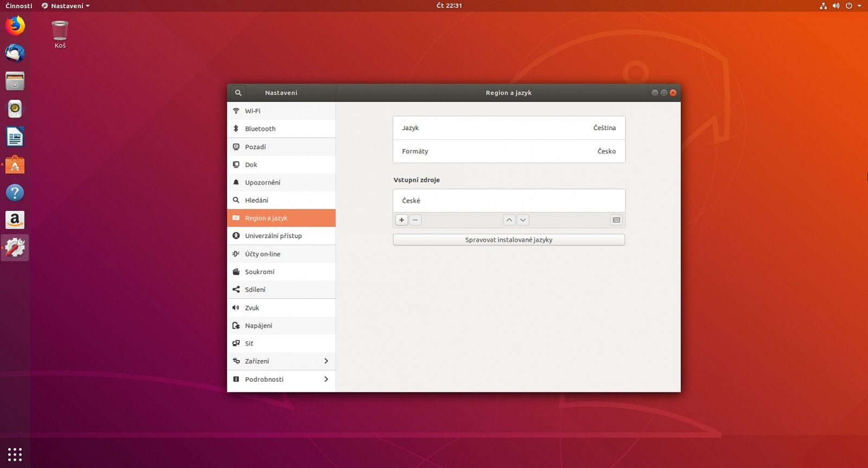
Task: Open Zvuk sound settings
Action: point(281,307)
